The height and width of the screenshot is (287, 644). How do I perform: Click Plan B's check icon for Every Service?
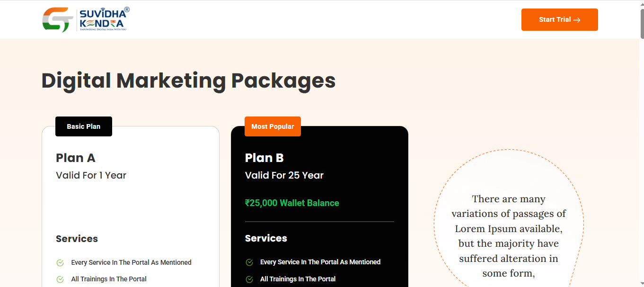(x=249, y=262)
